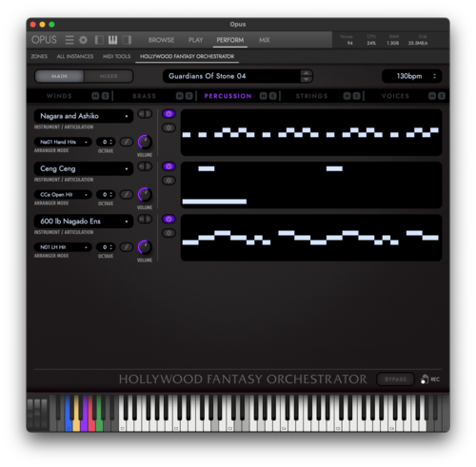
Task: Click edit slash button in Ceng Ceng row
Action: click(127, 194)
